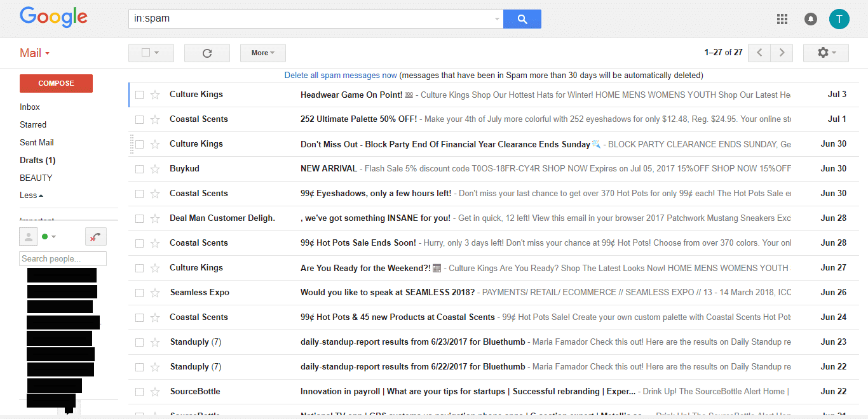Click the blue search magnifier button

pyautogui.click(x=522, y=19)
